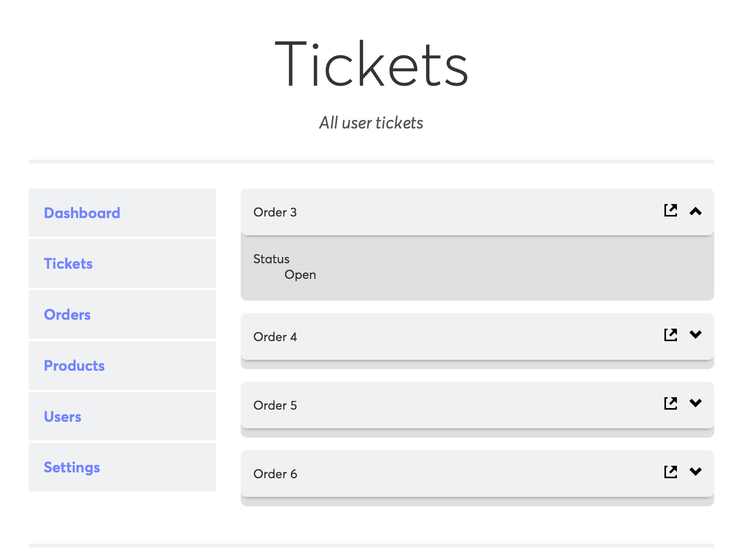
Task: Expand the Order 5 ticket
Action: (x=696, y=403)
